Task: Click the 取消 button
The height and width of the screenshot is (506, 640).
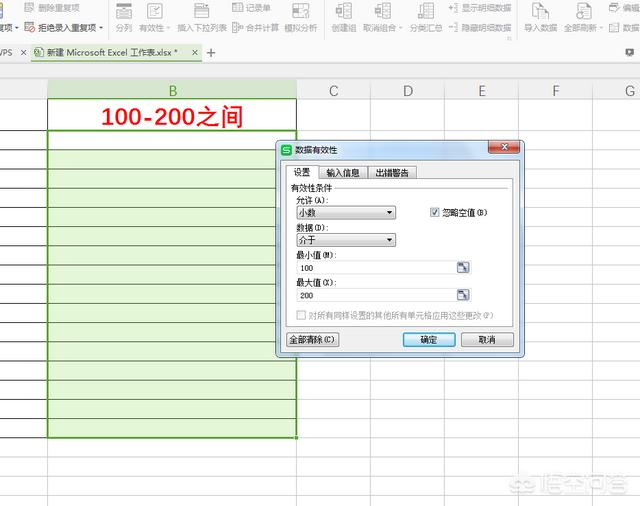Action: tap(487, 340)
